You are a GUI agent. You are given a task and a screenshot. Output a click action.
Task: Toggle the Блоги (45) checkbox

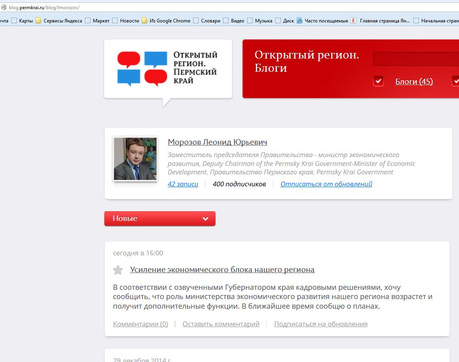378,81
